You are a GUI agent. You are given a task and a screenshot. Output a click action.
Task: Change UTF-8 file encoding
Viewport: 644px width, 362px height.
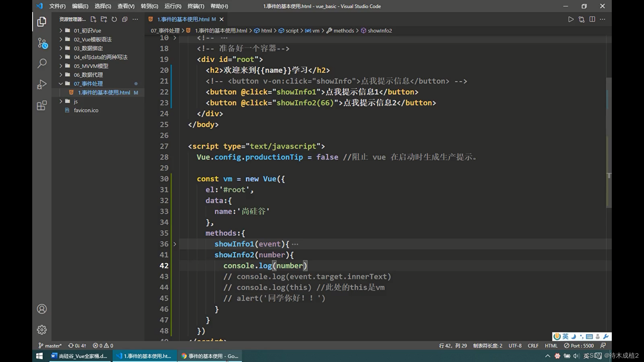pos(515,346)
